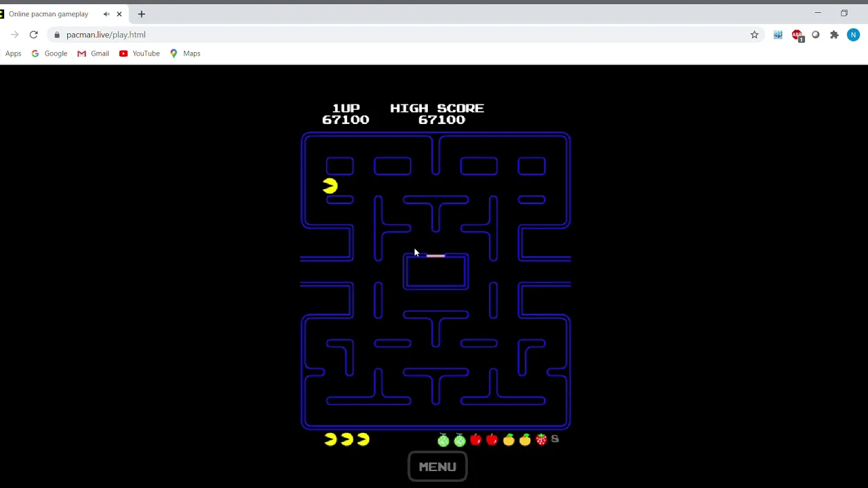Bookmark this page with the star icon
This screenshot has width=868, height=488.
pos(754,35)
